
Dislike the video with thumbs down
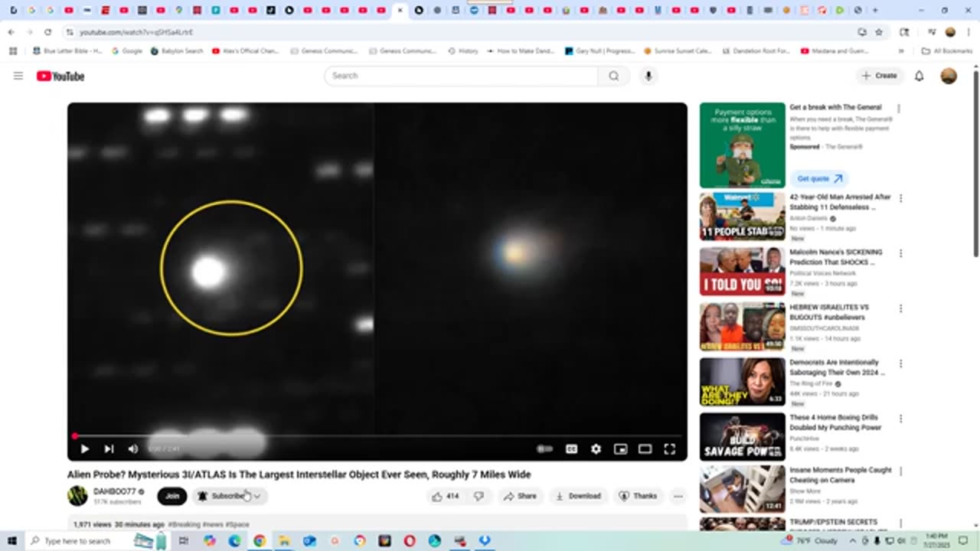tap(479, 496)
